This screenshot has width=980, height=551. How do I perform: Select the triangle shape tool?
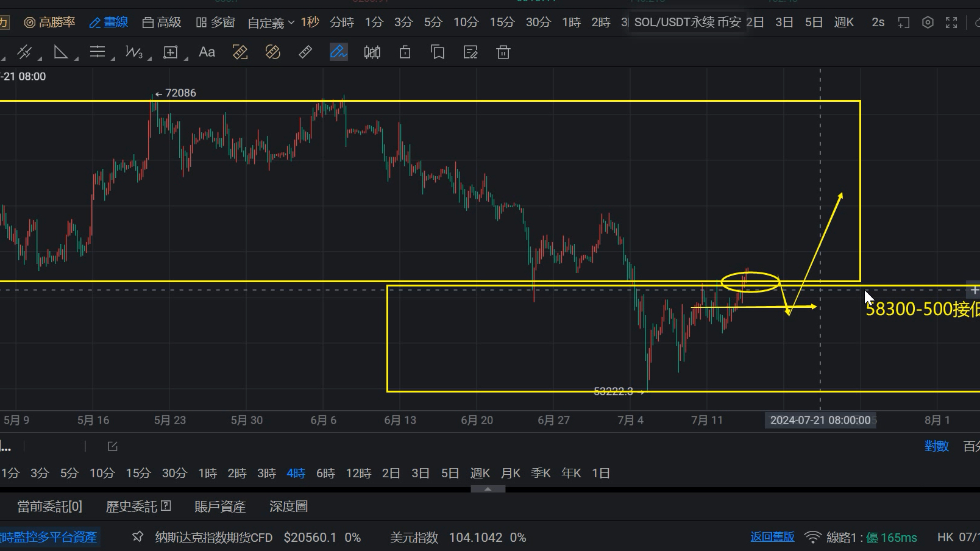61,52
